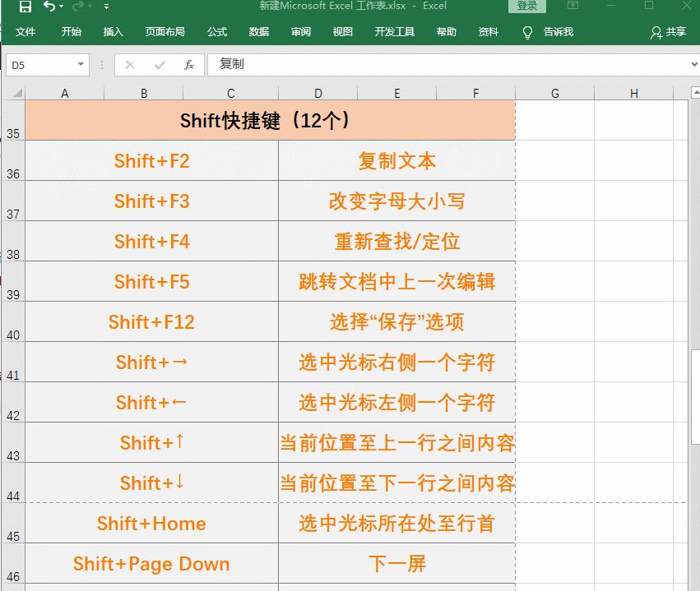The image size is (700, 591).
Task: Open the Customize Quick Access Toolbar dropdown
Action: (106, 7)
